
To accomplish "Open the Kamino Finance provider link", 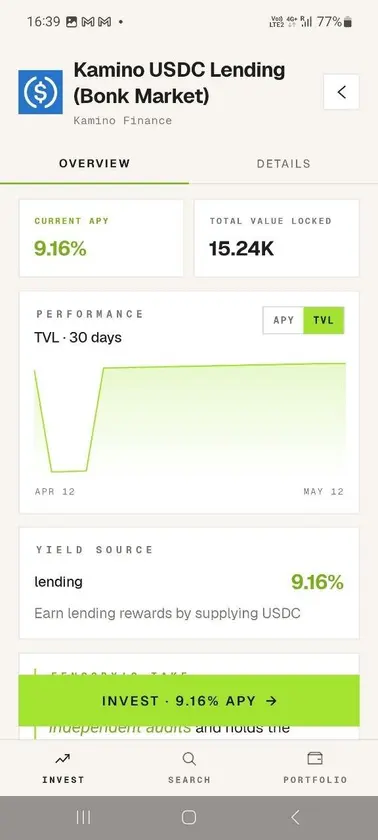I will (x=123, y=121).
